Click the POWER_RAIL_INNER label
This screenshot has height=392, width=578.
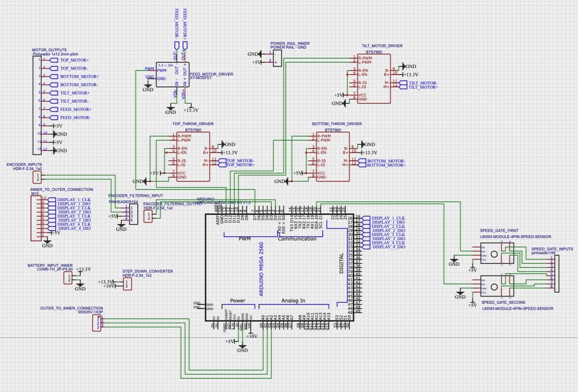290,43
